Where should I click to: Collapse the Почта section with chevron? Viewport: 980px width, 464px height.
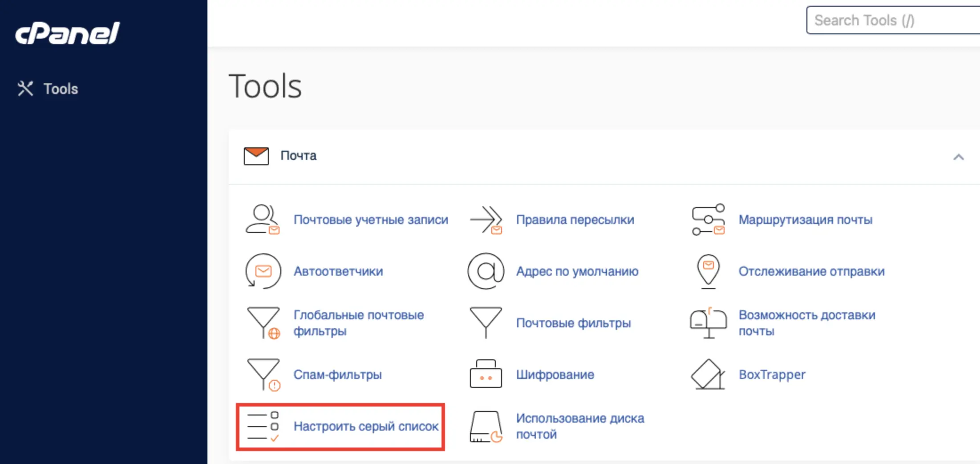pos(958,157)
